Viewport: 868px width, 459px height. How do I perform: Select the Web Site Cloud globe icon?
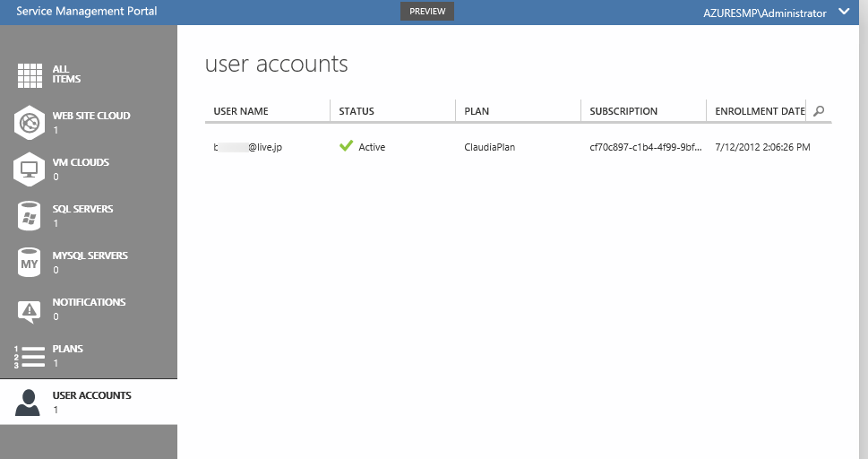(30, 122)
